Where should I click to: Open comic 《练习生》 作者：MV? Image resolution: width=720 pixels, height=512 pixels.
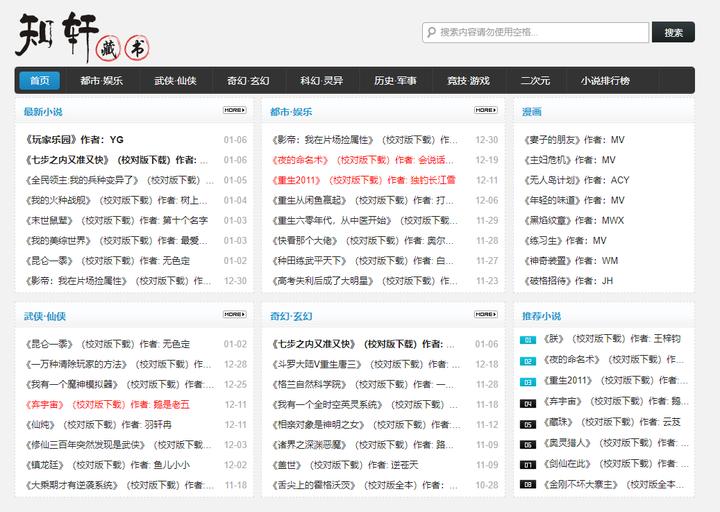(565, 241)
